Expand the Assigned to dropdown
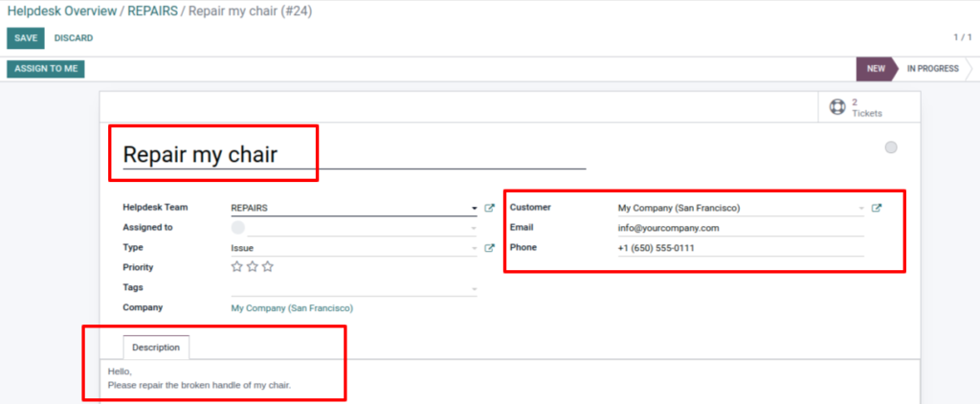This screenshot has width=980, height=404. (x=473, y=229)
